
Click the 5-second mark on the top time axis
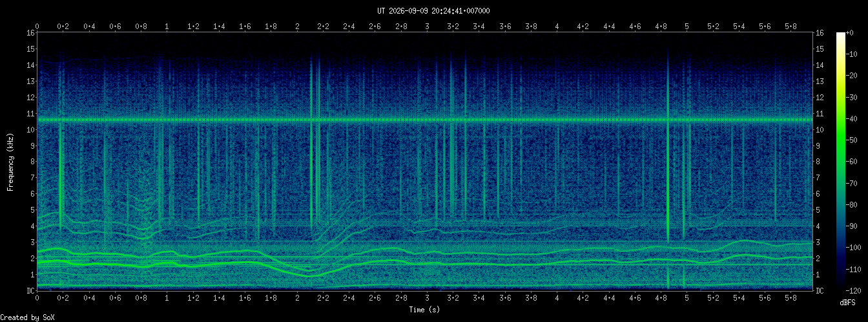click(687, 27)
